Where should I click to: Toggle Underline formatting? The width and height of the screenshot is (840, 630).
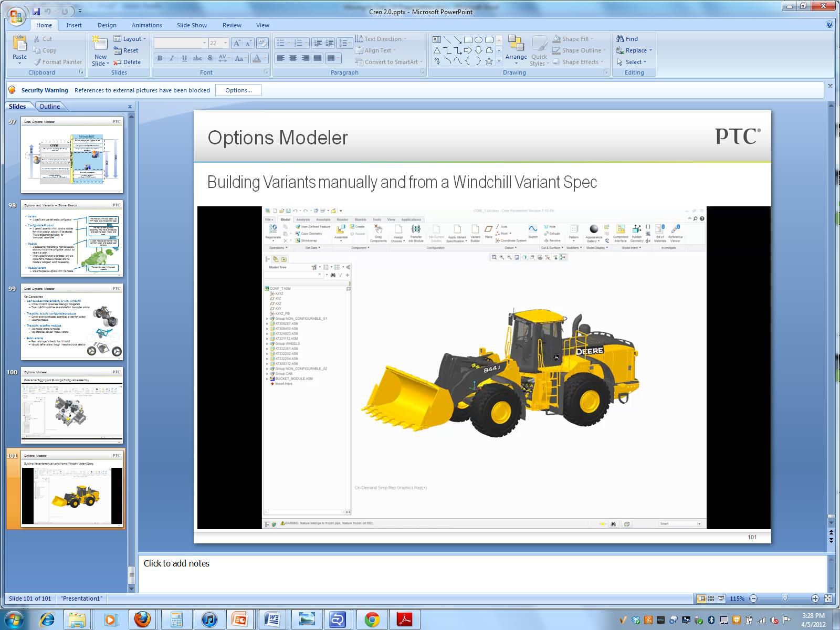[184, 58]
